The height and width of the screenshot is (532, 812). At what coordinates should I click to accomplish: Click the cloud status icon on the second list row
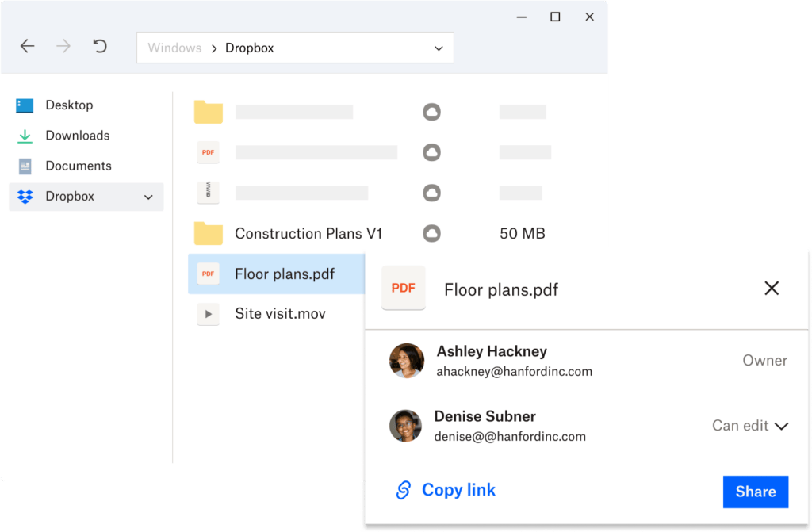click(x=431, y=152)
